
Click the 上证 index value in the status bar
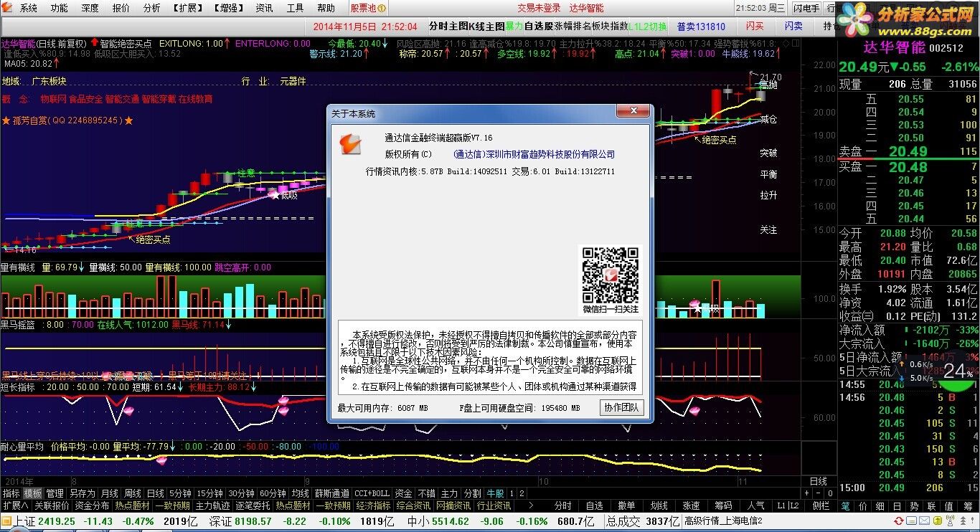57,521
